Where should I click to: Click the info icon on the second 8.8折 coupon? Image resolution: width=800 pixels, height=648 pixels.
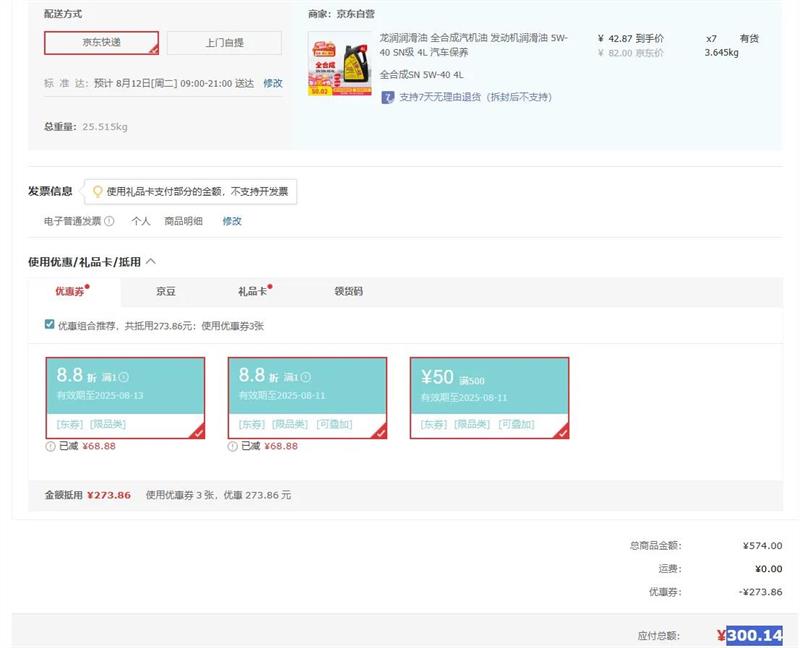[305, 378]
